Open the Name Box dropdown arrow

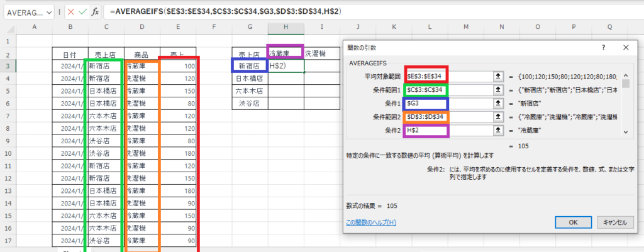point(50,13)
